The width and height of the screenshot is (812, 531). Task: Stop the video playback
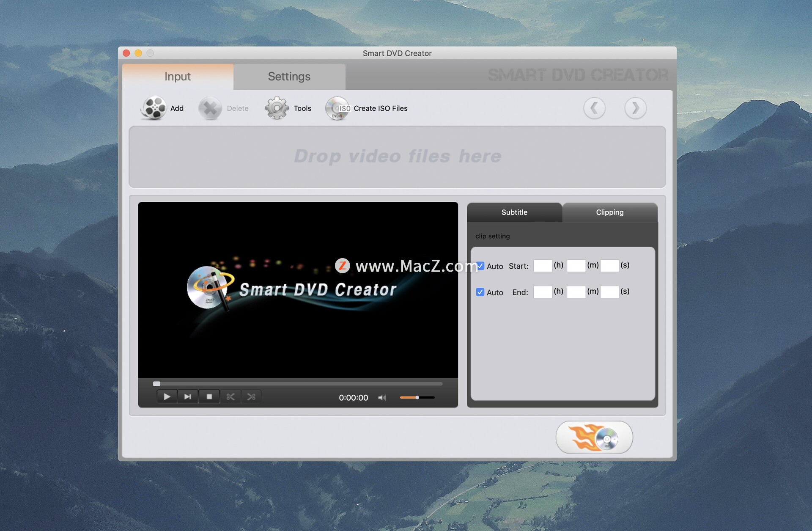(209, 397)
